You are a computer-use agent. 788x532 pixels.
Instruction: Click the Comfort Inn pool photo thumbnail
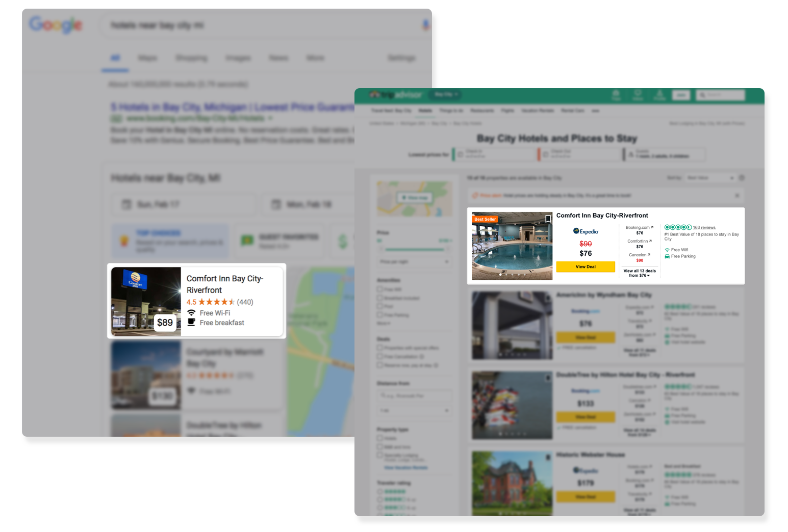click(512, 246)
